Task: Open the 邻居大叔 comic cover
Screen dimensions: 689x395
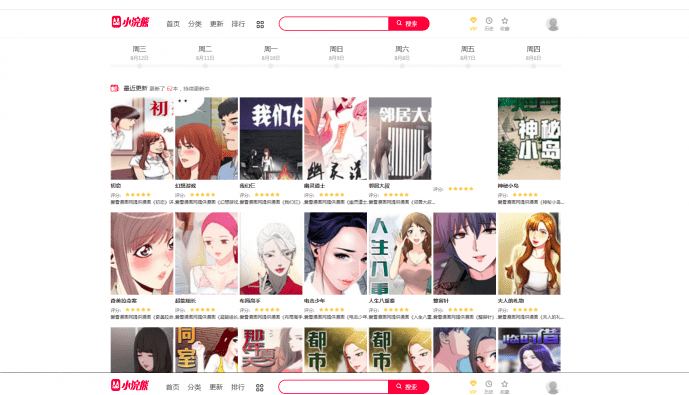Action: [x=400, y=138]
